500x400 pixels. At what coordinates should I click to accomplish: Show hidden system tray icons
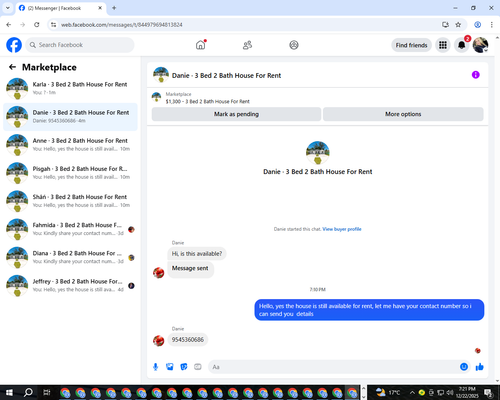pos(412,392)
